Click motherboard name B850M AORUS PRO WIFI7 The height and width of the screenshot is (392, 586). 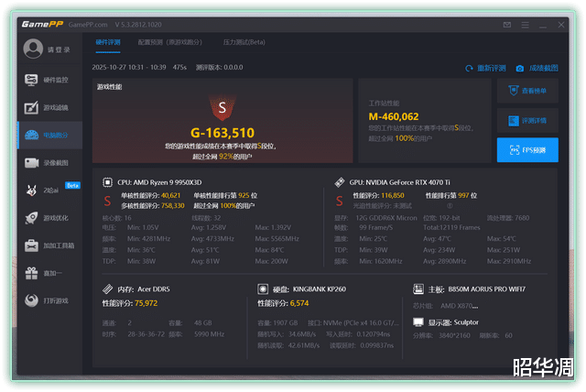tap(487, 289)
